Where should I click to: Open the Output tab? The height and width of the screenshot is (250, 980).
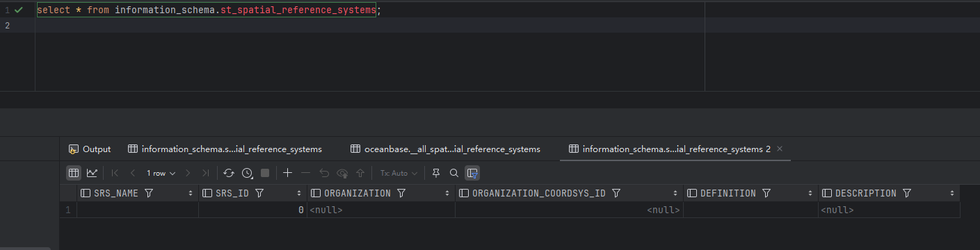click(x=90, y=149)
